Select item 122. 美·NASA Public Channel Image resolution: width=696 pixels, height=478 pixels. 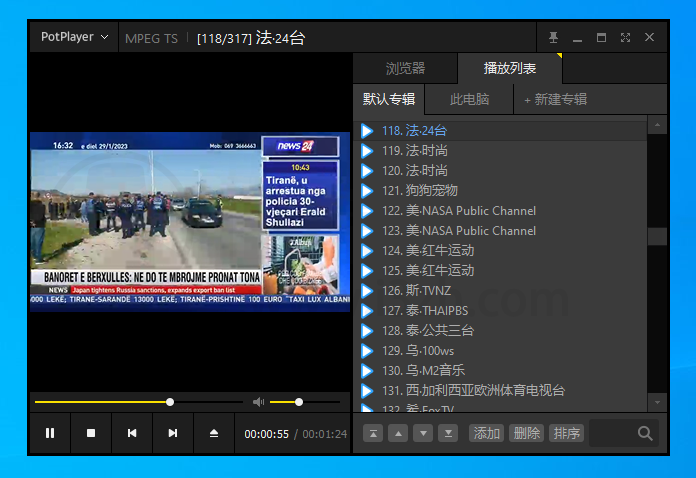[x=500, y=210]
